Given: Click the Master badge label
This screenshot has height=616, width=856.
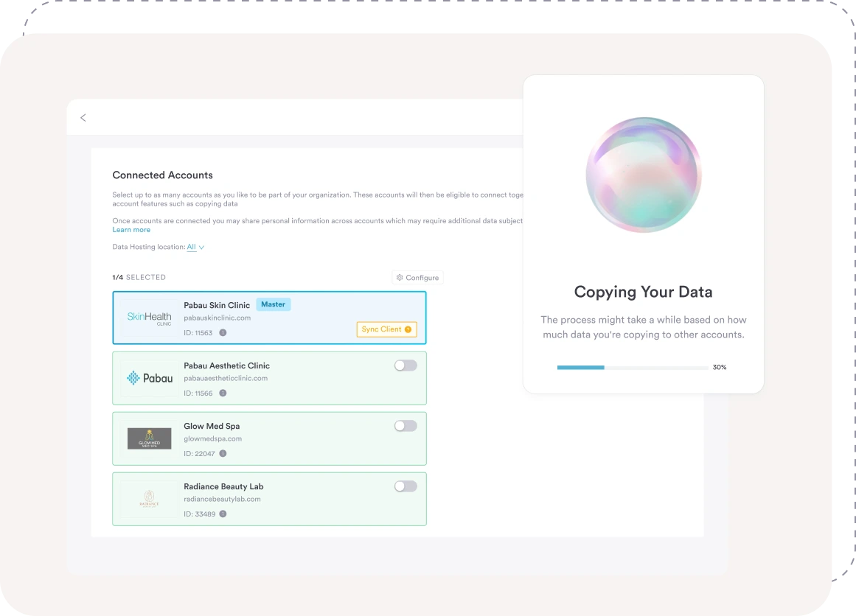Looking at the screenshot, I should point(273,304).
